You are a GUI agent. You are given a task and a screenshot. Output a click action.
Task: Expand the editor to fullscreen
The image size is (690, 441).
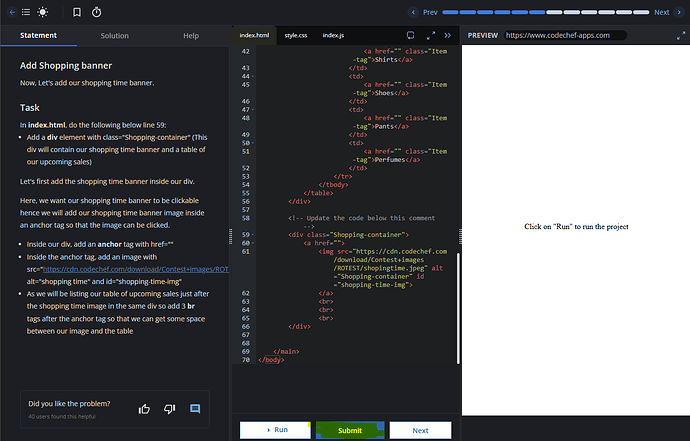point(431,35)
